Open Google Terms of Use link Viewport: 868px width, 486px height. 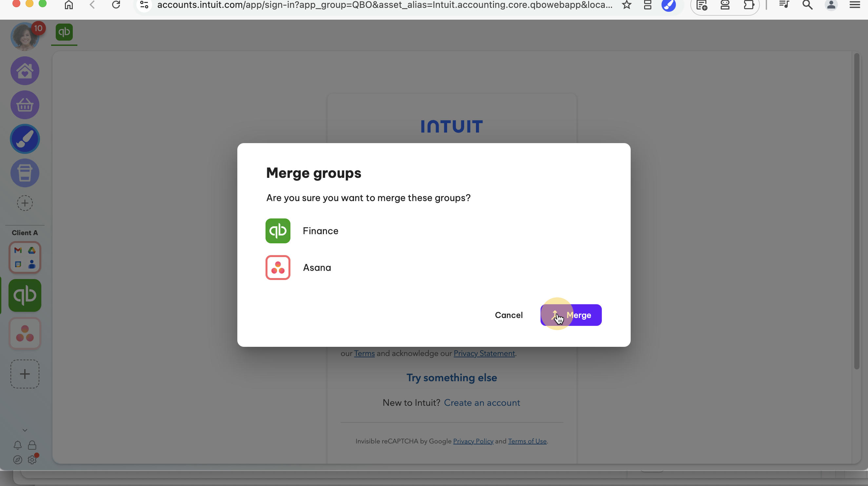527,441
